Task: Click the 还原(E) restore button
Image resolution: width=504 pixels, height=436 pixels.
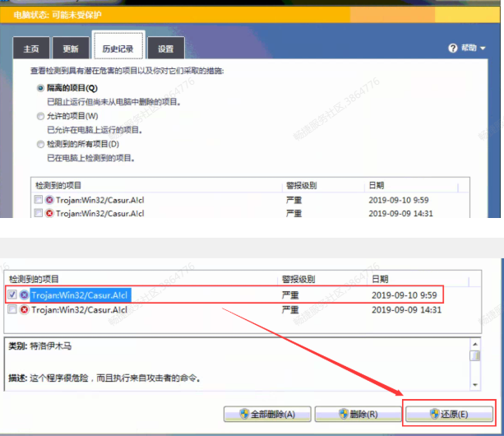Action: (450, 414)
